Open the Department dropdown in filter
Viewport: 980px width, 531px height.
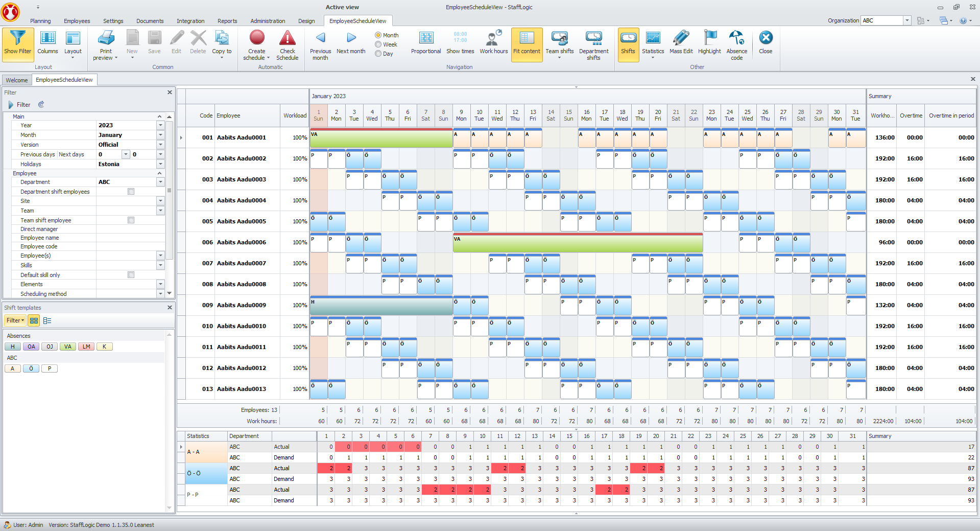(160, 182)
